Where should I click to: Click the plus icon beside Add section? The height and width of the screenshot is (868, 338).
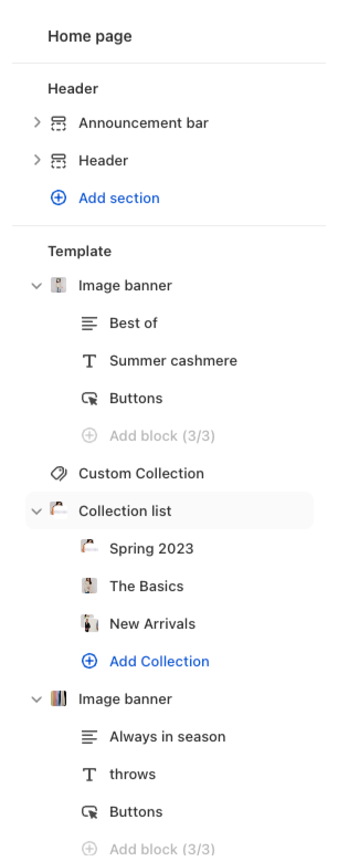[x=59, y=198]
